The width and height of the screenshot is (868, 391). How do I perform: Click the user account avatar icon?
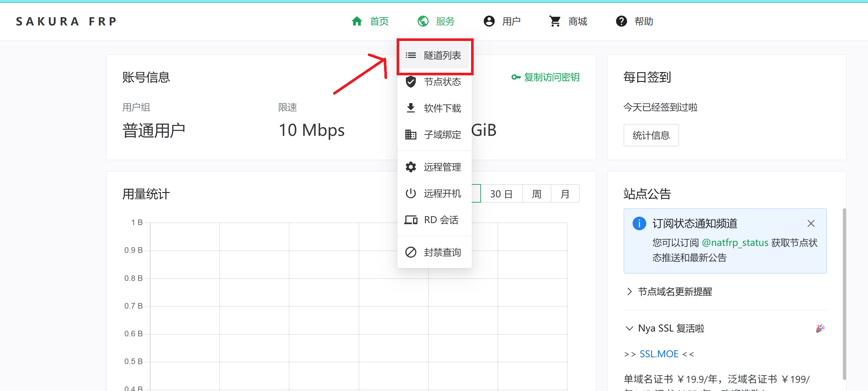coord(489,21)
